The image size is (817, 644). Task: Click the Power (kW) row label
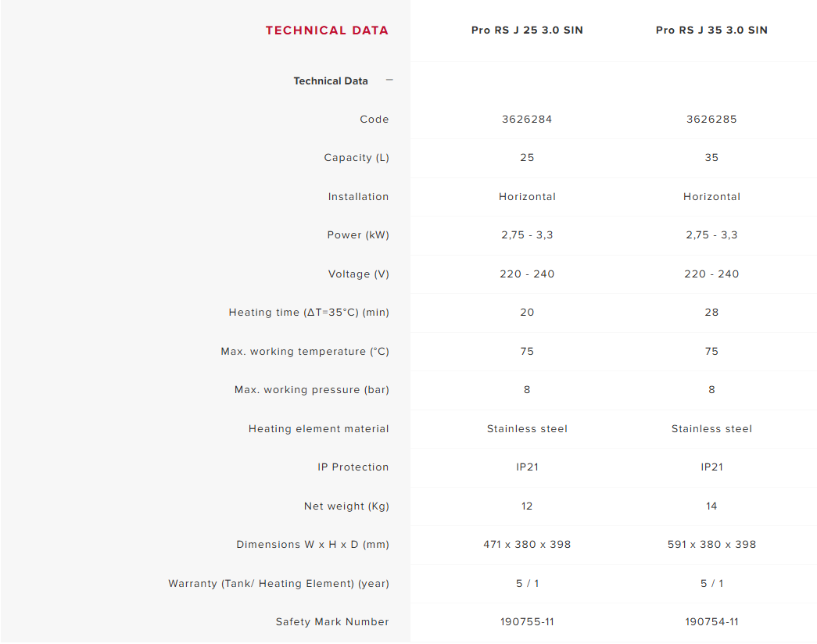[x=358, y=235]
